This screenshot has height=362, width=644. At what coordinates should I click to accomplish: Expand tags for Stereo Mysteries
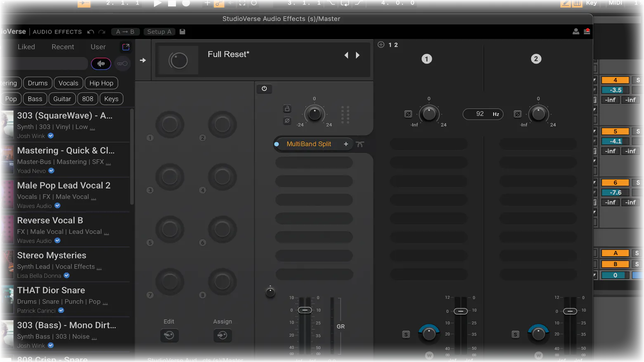[x=99, y=267]
